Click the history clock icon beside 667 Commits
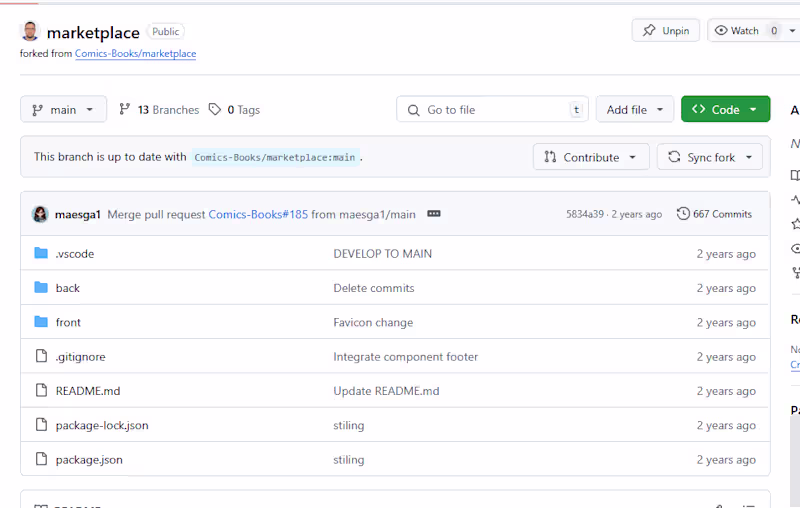This screenshot has width=800, height=508. [x=683, y=214]
